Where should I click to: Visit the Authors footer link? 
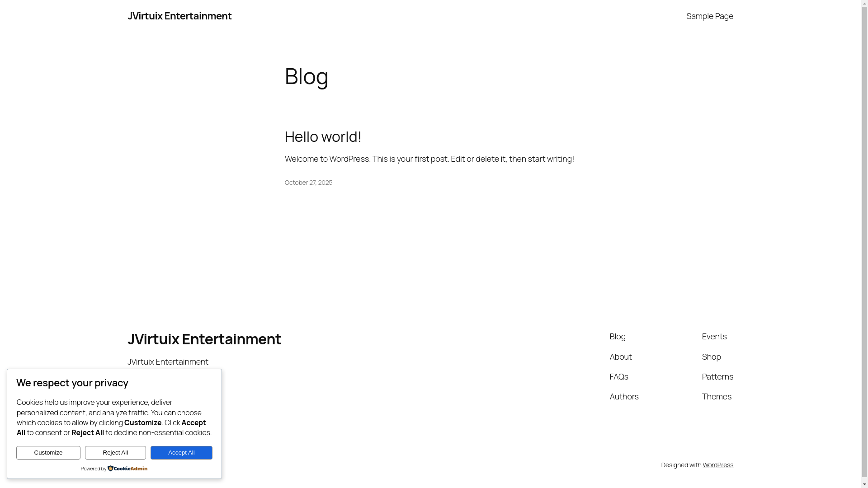tap(624, 396)
